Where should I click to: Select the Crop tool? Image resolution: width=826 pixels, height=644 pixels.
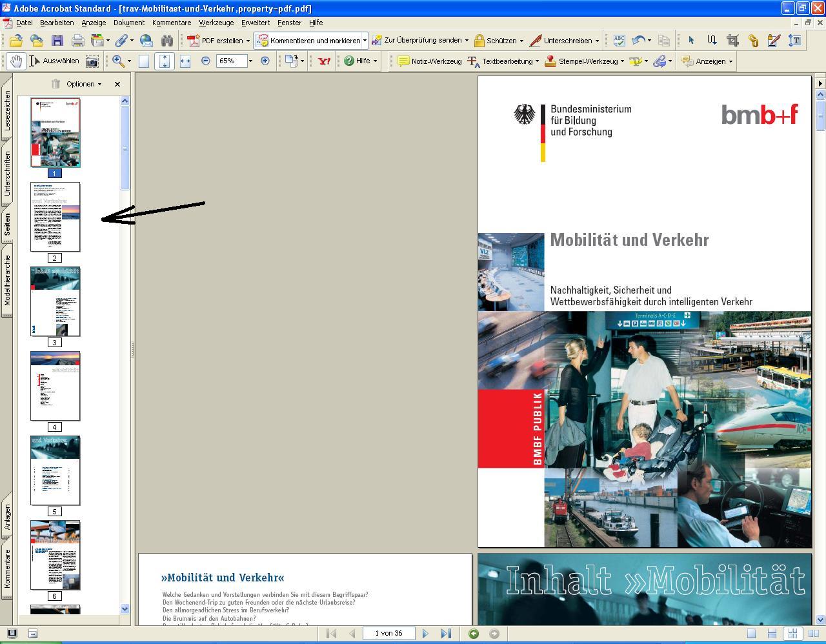[732, 41]
